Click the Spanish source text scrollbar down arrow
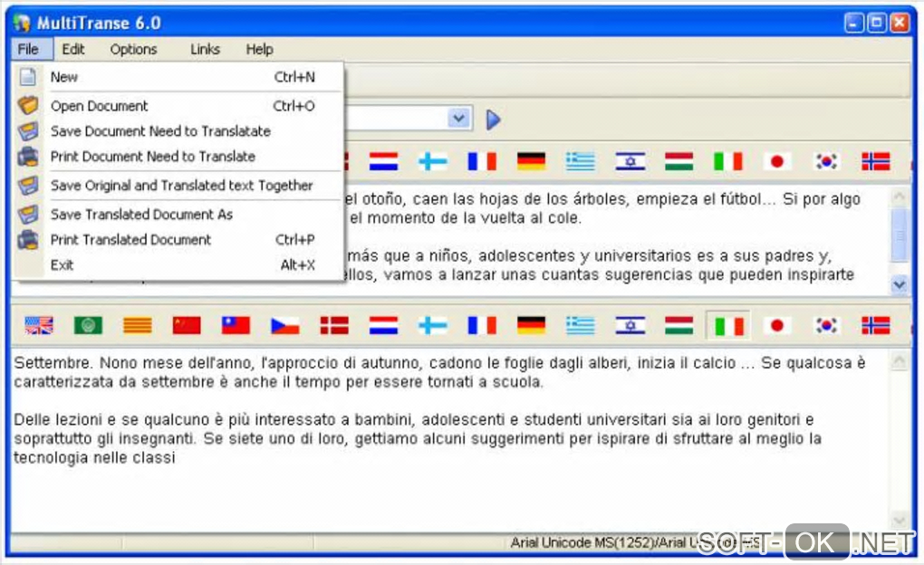This screenshot has height=565, width=924. coord(900,284)
